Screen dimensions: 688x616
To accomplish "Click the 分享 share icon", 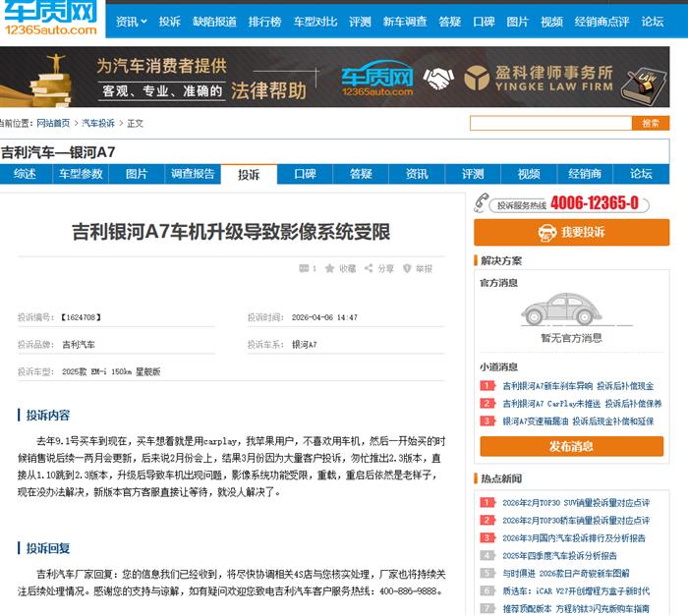I will click(369, 268).
